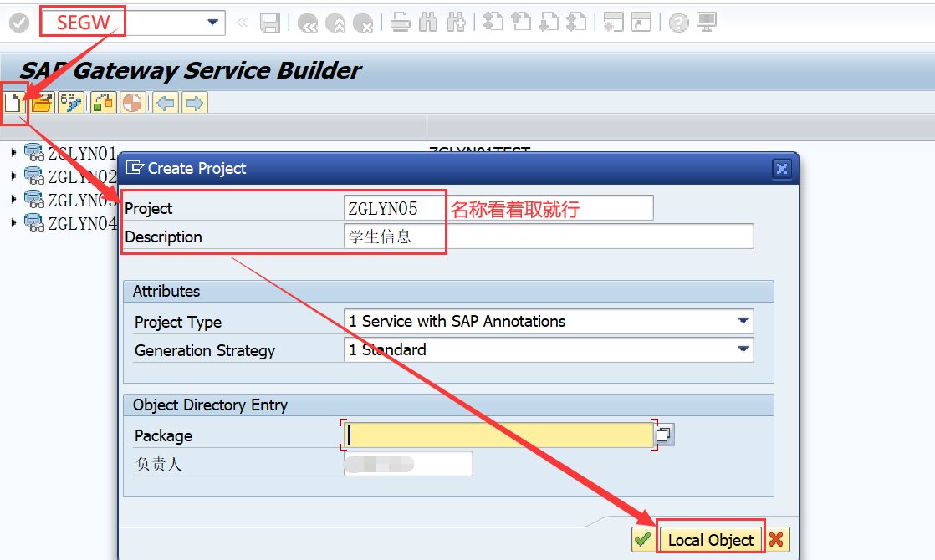Click the Create New Session icon

[x=613, y=23]
